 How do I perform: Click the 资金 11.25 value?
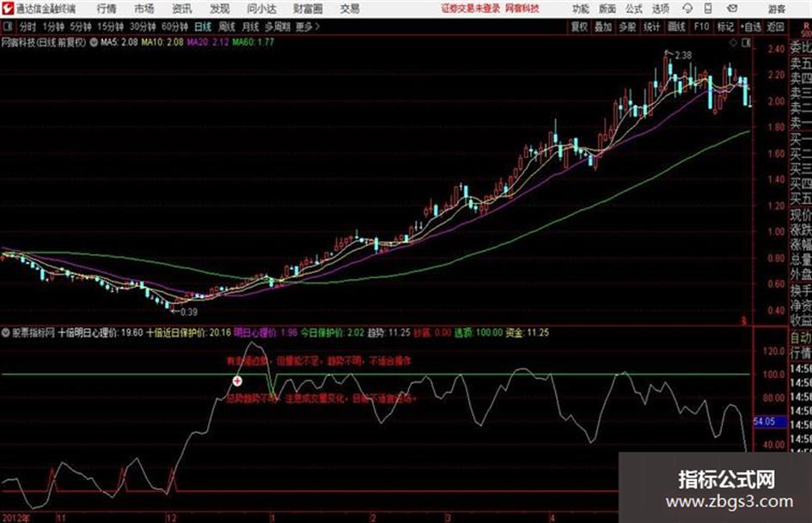click(x=528, y=332)
